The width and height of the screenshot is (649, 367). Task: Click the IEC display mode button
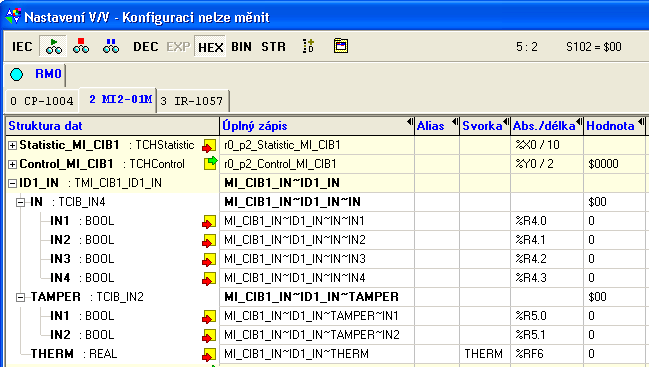[x=22, y=46]
